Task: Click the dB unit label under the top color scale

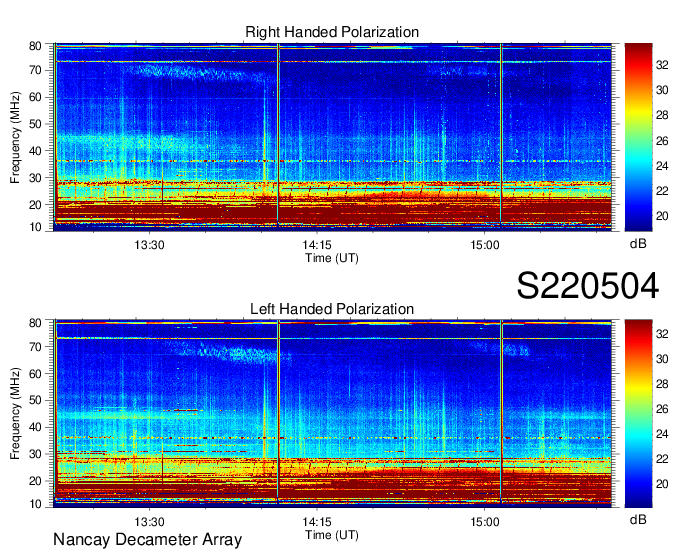Action: click(x=638, y=244)
